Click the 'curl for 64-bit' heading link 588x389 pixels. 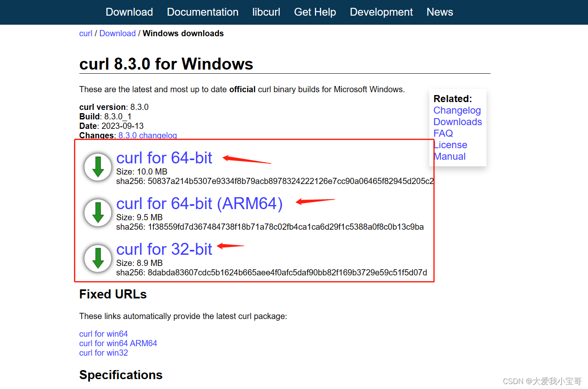pos(164,158)
